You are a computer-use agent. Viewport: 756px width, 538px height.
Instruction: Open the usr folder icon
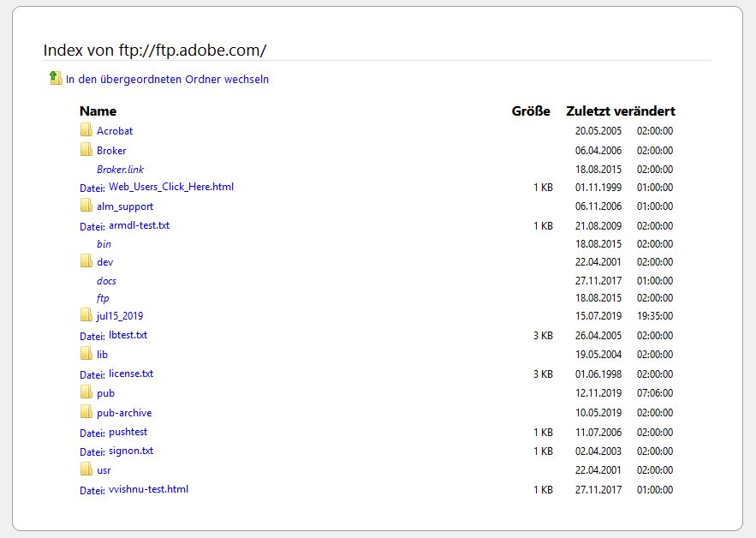point(86,469)
